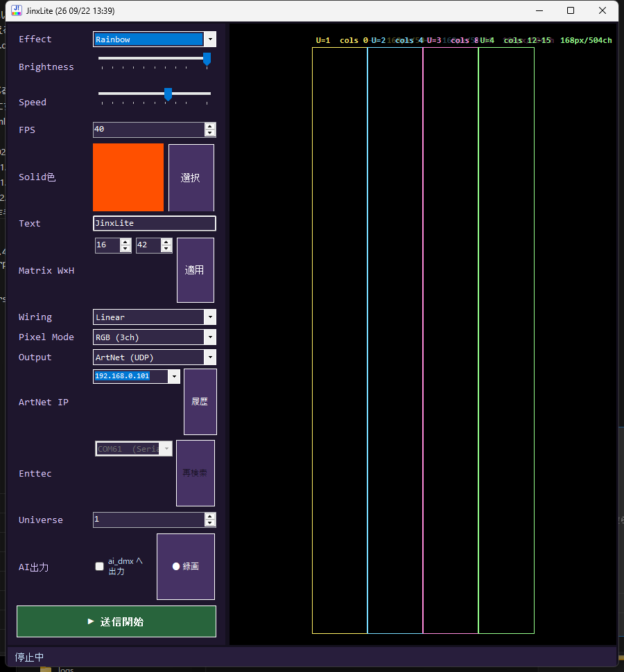Decrease matrix height with down arrow
Screen dimensions: 624x672
point(166,249)
